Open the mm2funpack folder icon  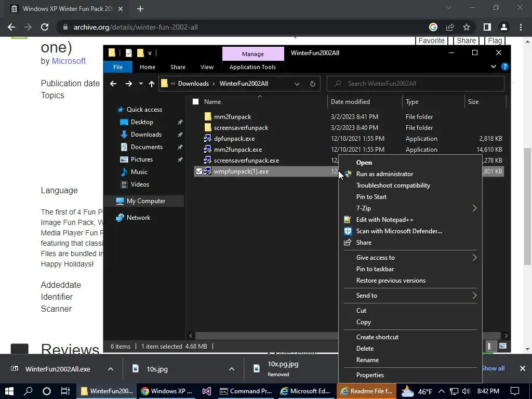[x=208, y=117]
